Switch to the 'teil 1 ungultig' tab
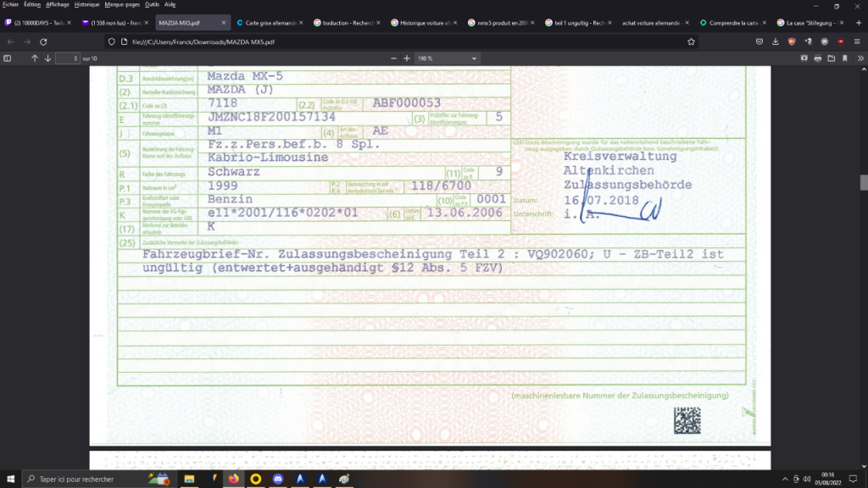The width and height of the screenshot is (868, 488). pos(578,23)
